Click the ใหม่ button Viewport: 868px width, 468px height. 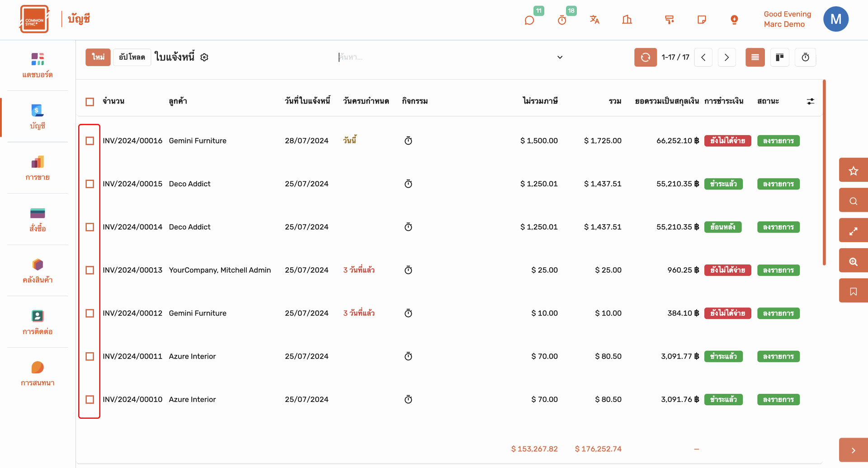pos(98,57)
